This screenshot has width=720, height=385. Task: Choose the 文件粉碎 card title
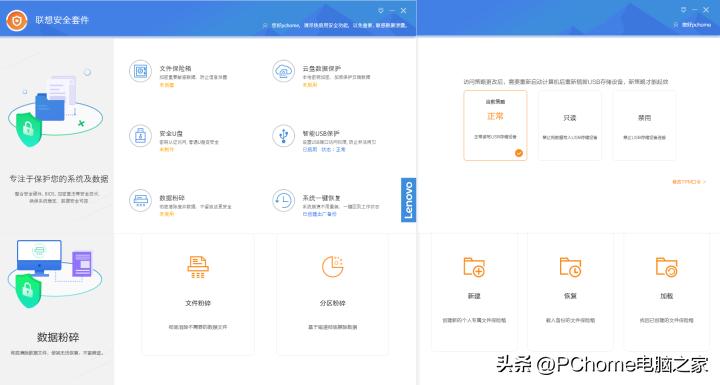198,303
